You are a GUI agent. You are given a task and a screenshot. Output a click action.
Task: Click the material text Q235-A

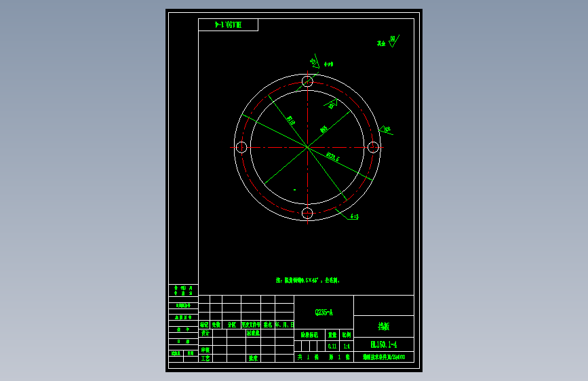[324, 313]
